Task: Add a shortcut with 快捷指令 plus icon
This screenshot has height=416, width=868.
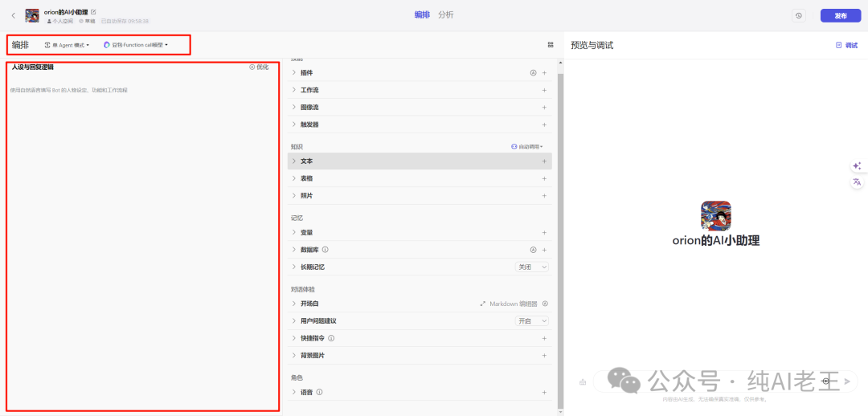Action: 544,338
